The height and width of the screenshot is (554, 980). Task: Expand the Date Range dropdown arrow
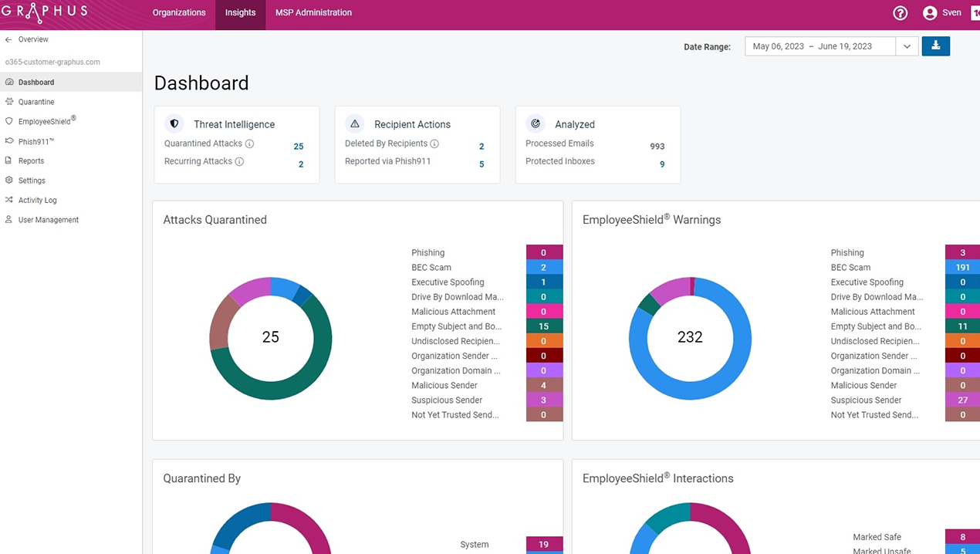pos(907,46)
